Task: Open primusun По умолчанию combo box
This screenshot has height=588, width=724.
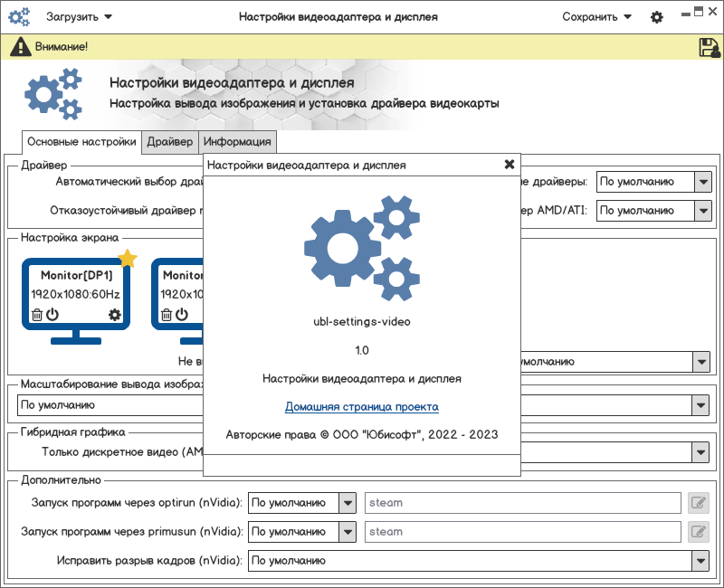Action: 302,532
